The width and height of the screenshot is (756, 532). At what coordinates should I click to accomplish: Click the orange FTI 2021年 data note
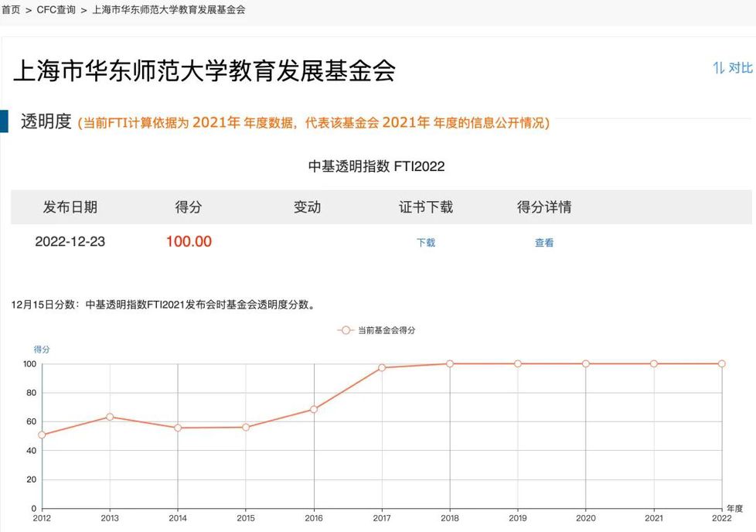(x=313, y=122)
